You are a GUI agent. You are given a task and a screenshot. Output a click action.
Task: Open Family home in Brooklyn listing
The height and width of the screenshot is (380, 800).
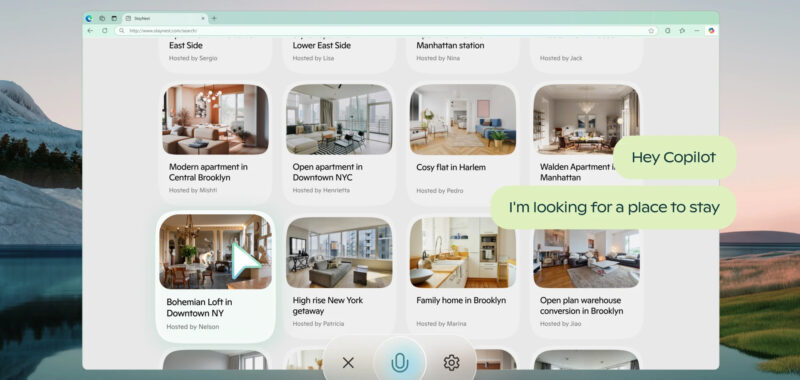point(463,277)
